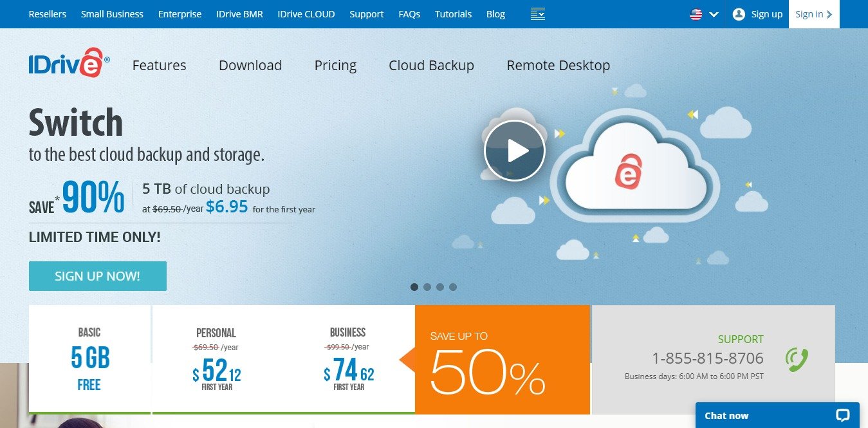
Task: Select the Business plan at $74.62
Action: 348,359
